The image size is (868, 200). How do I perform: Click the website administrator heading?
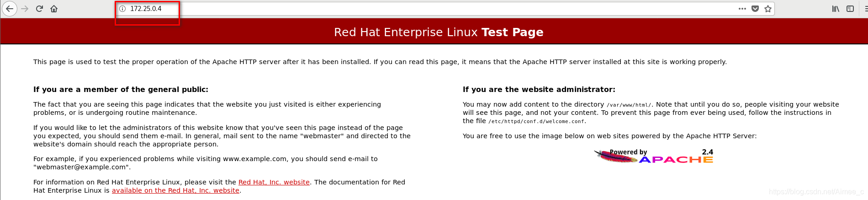tap(539, 89)
